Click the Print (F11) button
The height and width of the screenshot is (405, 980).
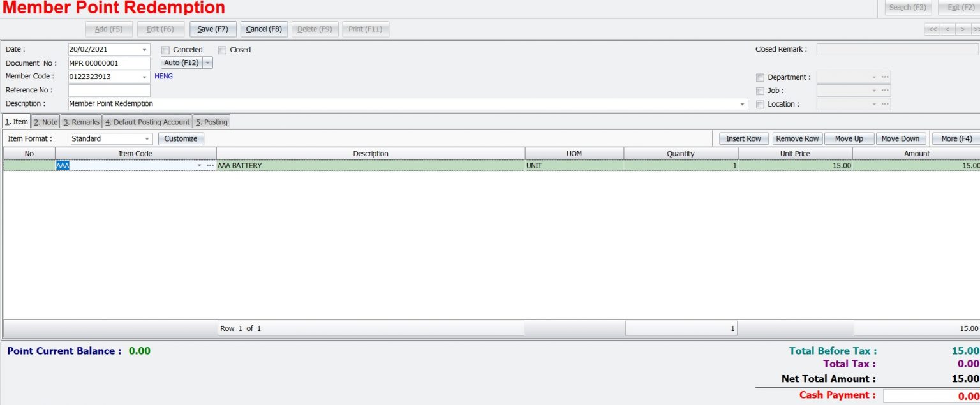[x=366, y=29]
